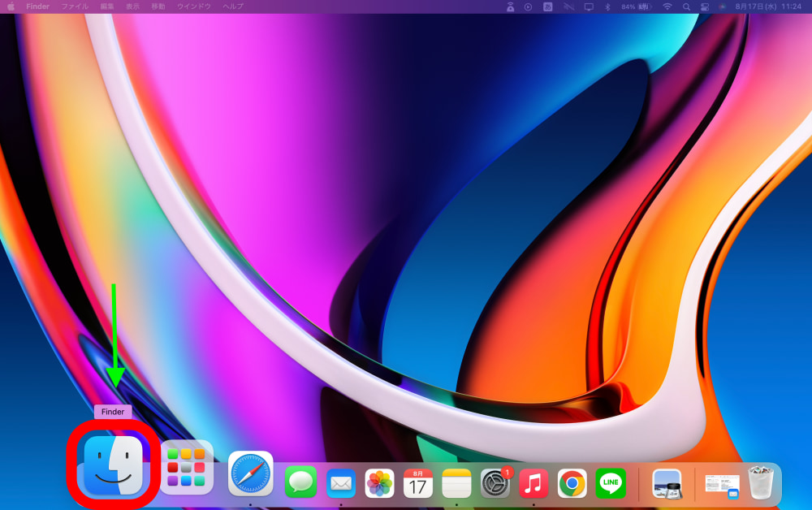Open System Preferences with badge
This screenshot has width=812, height=510.
point(495,483)
